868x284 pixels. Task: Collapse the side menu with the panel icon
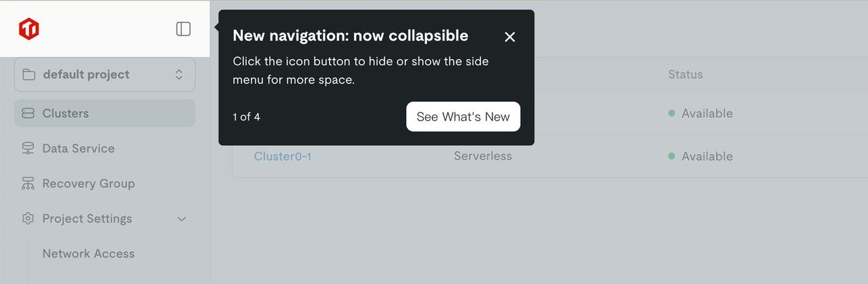click(x=183, y=28)
